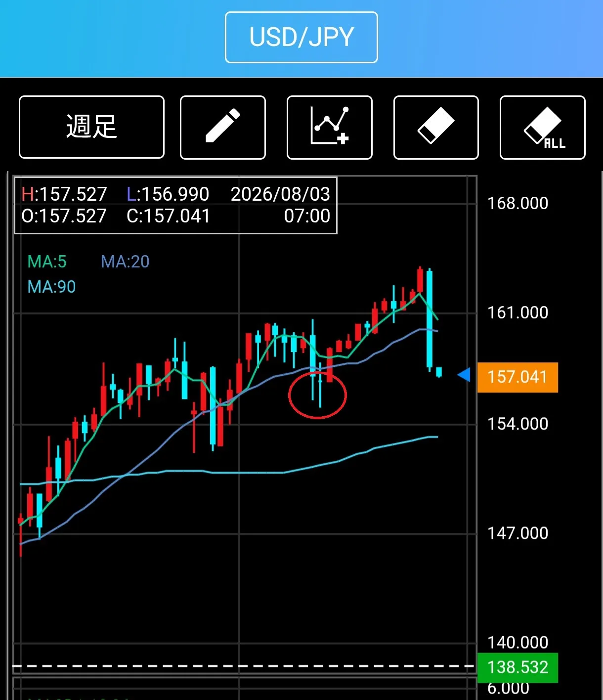Image resolution: width=603 pixels, height=700 pixels.
Task: Toggle the MA:90 moving average label
Action: [x=51, y=287]
